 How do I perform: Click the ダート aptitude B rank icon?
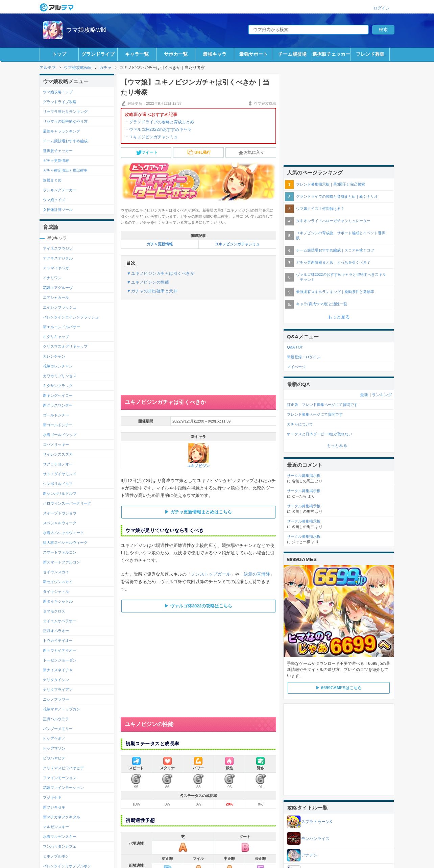(245, 847)
